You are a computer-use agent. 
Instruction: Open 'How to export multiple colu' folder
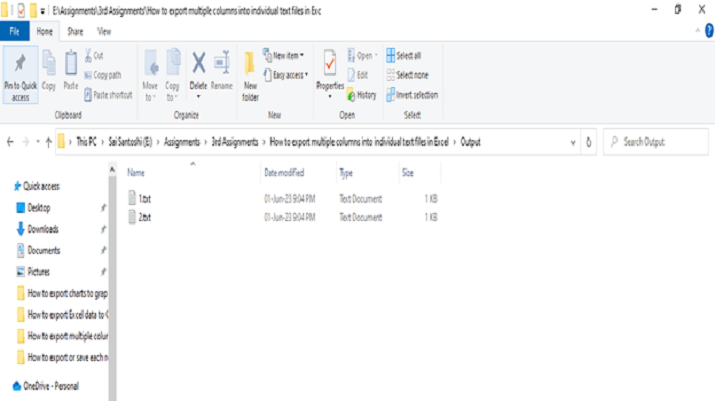(62, 336)
